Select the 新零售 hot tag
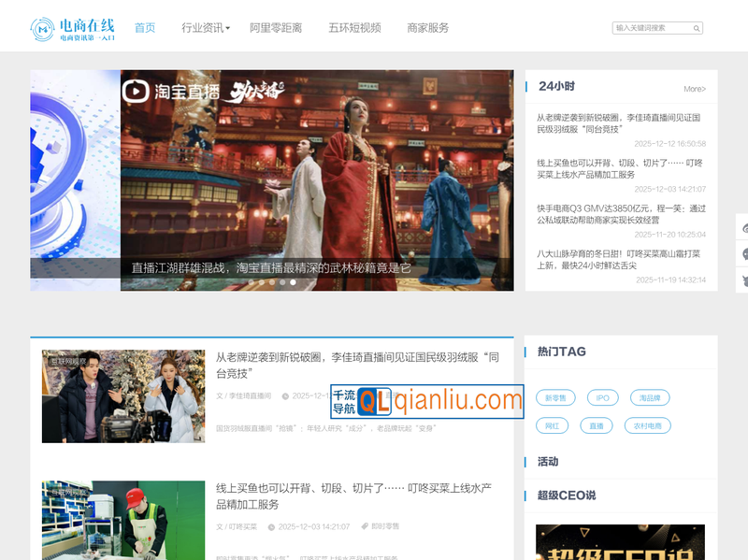The height and width of the screenshot is (560, 748). click(x=555, y=398)
